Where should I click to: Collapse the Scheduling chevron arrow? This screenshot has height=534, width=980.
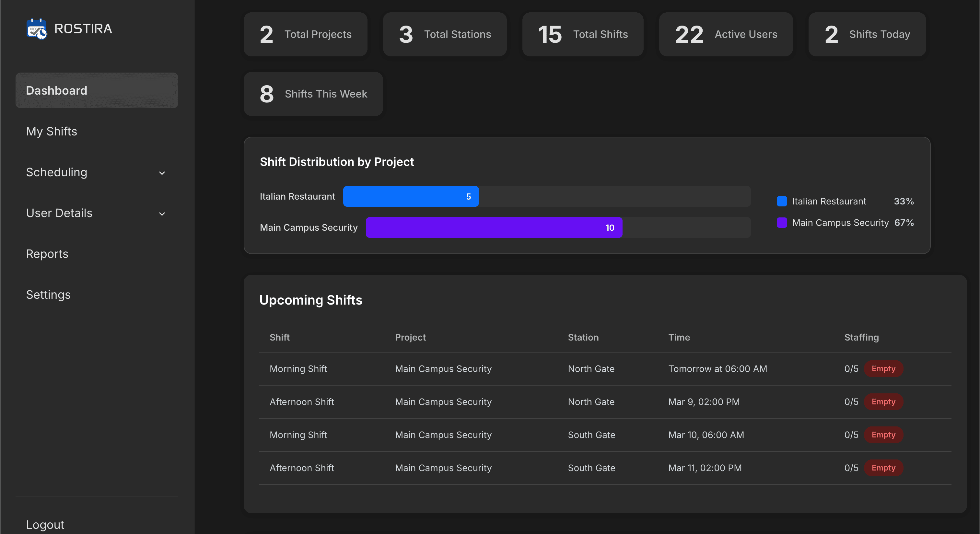162,173
